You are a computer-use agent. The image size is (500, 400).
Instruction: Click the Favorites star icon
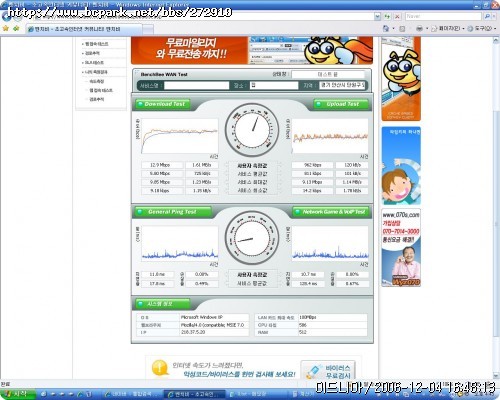[5, 29]
